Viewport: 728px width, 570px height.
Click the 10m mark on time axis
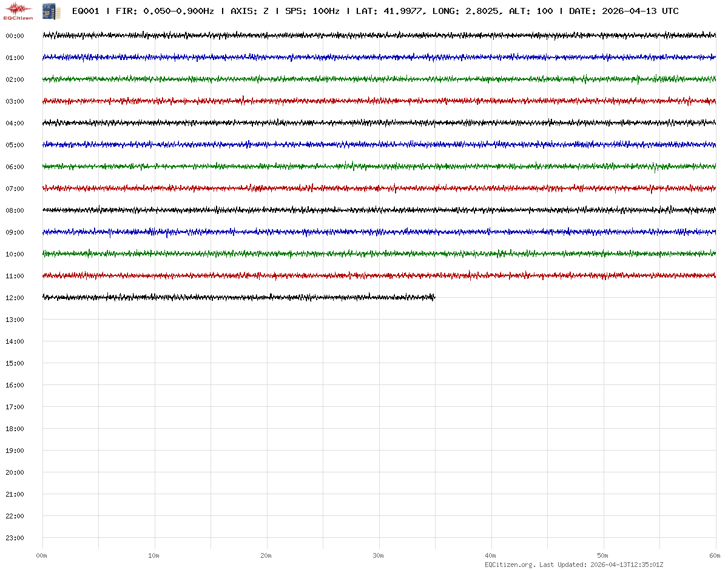tap(154, 556)
